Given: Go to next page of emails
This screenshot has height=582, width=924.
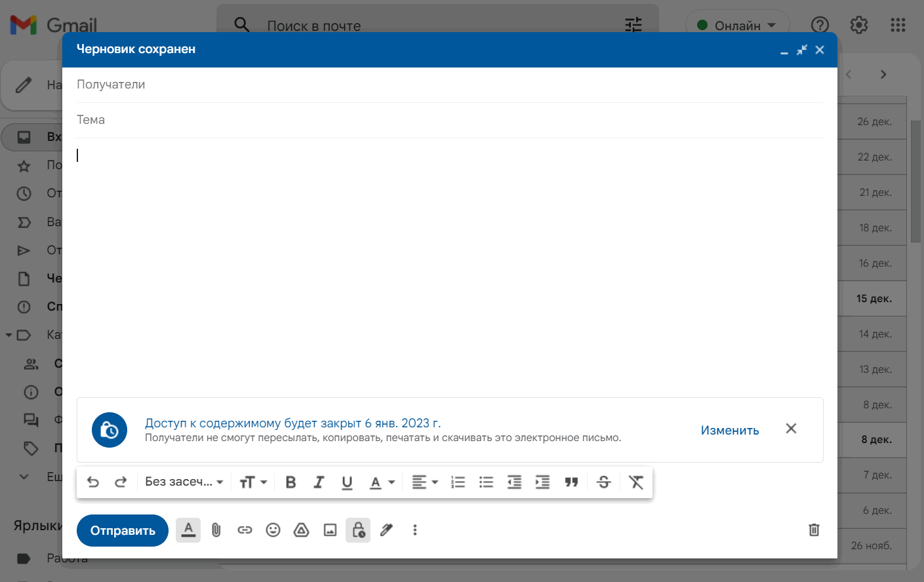Looking at the screenshot, I should pyautogui.click(x=883, y=75).
